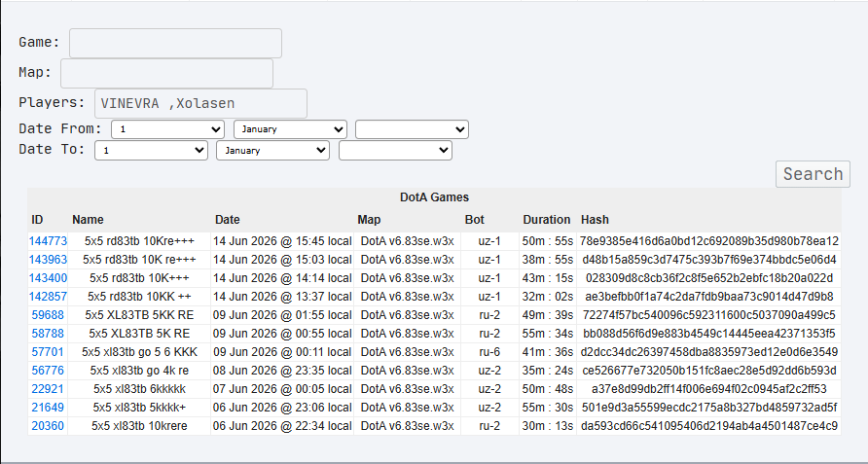868x464 pixels.
Task: Click hash starting with 72274f57bc54
Action: tap(709, 315)
